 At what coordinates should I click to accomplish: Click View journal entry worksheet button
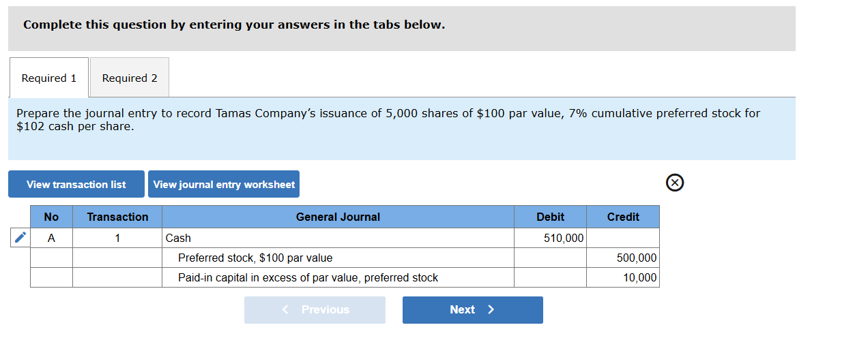tap(224, 184)
